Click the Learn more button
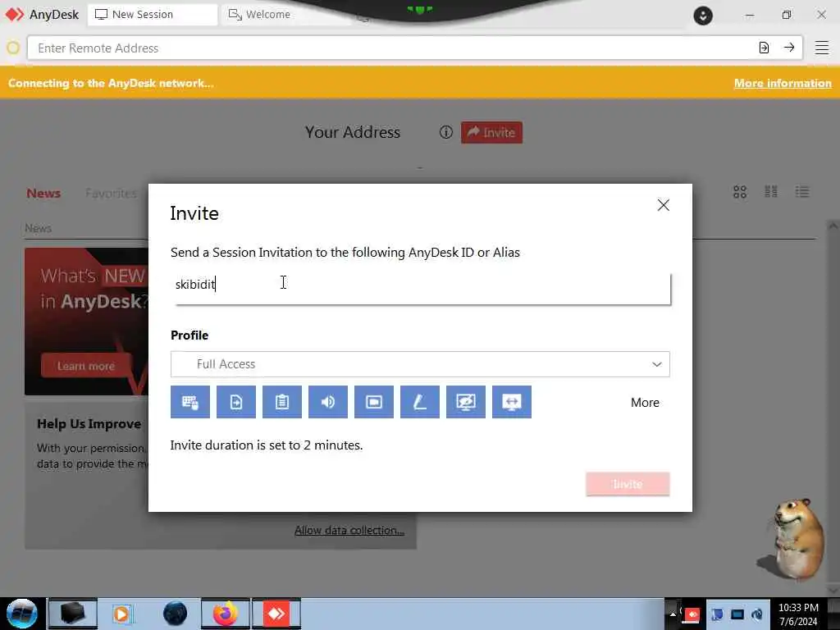 [85, 366]
